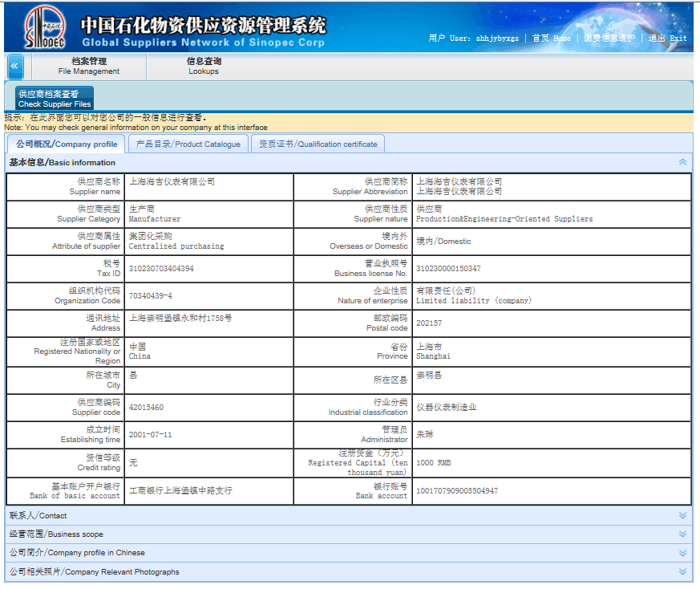
Task: Collapse the Basic information section
Action: (682, 162)
